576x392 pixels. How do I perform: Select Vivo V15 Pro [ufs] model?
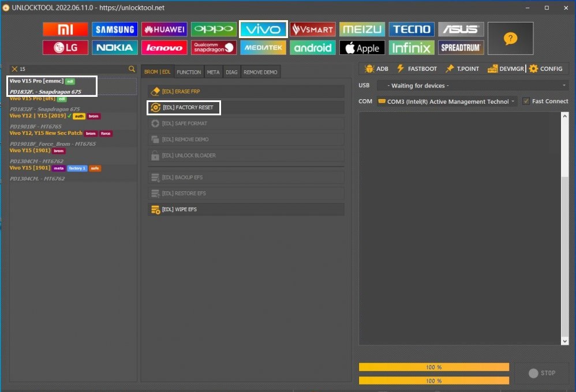click(x=73, y=104)
